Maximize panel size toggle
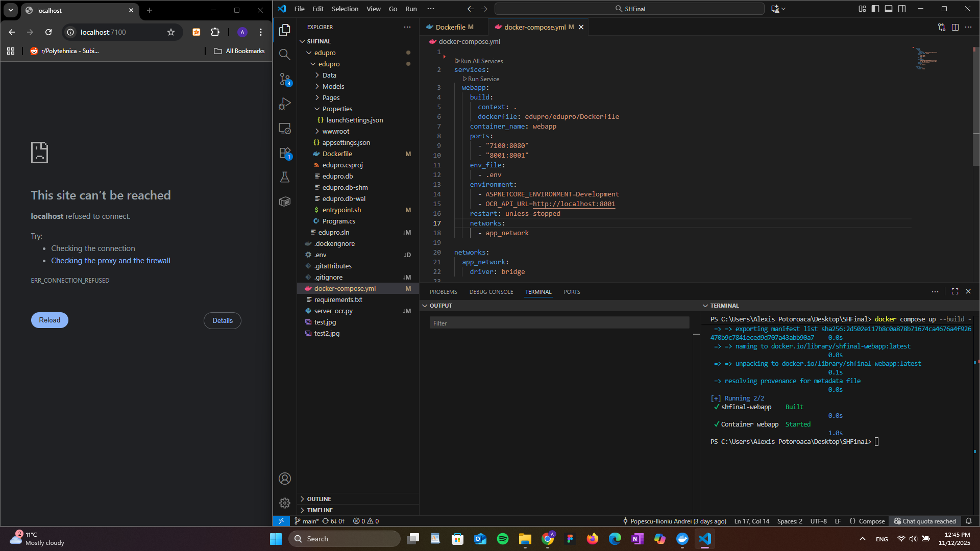Image resolution: width=980 pixels, height=551 pixels. pyautogui.click(x=955, y=291)
